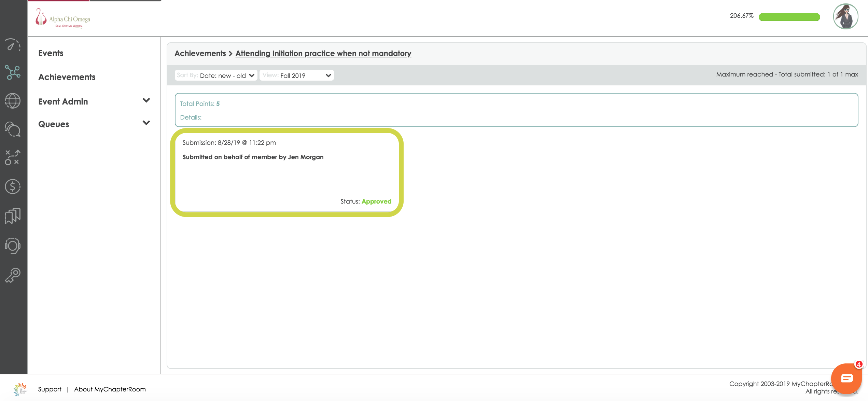Viewport: 868px width, 401px height.
Task: Open the headset support sidebar icon
Action: click(x=13, y=246)
